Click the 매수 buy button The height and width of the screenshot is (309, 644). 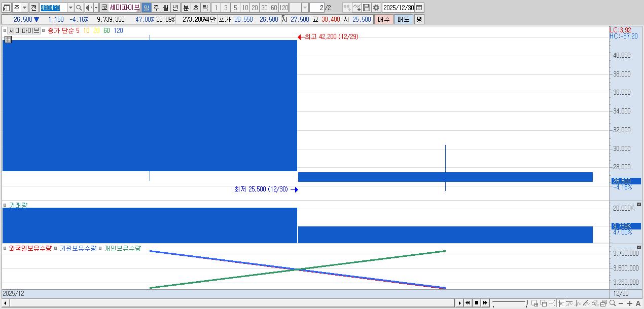pyautogui.click(x=384, y=19)
